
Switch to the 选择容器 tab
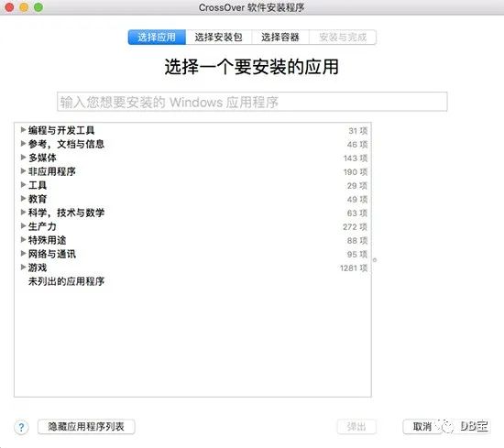pos(280,38)
